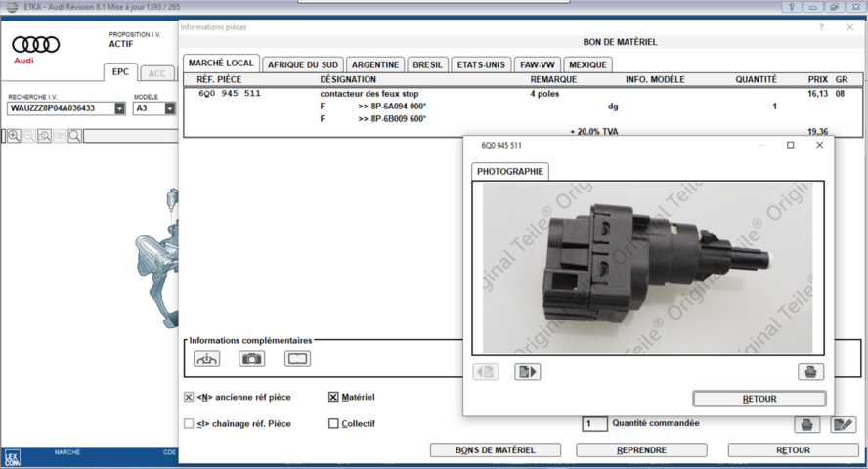Go to next photo page
Screen dimensions: 868x469
(528, 371)
